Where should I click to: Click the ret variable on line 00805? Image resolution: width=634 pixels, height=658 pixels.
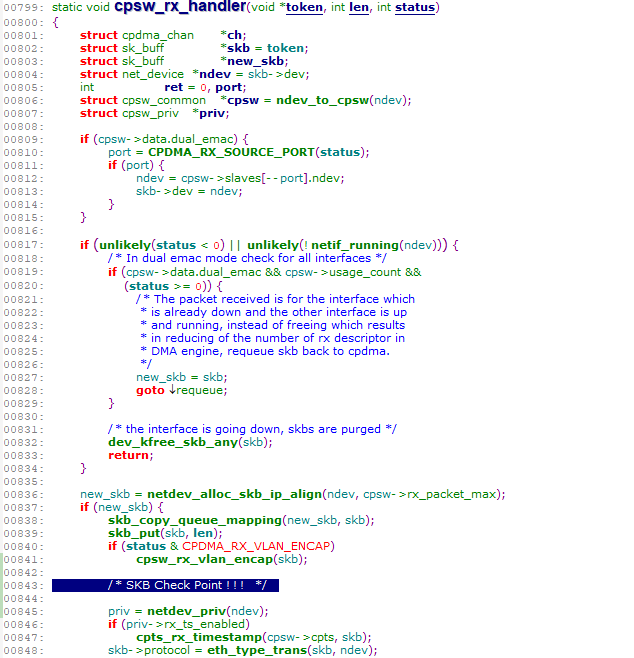(x=174, y=87)
